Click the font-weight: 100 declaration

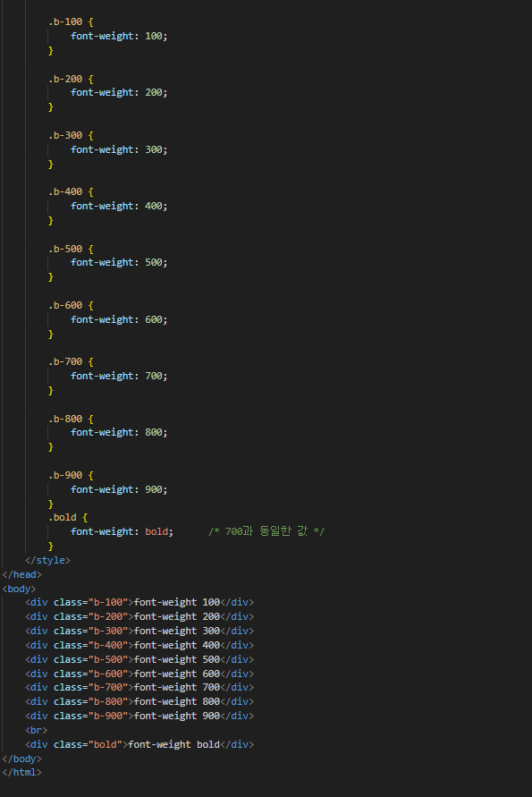click(x=119, y=36)
